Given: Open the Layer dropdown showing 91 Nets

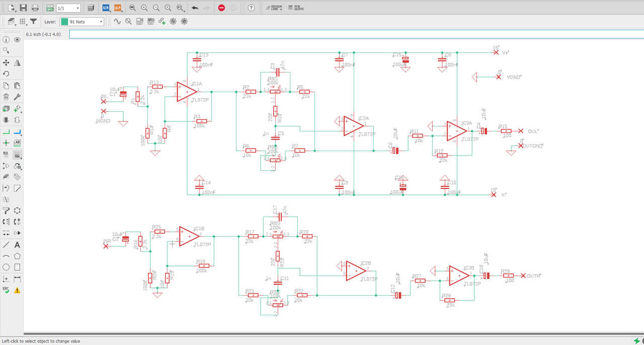Looking at the screenshot, I should 82,22.
